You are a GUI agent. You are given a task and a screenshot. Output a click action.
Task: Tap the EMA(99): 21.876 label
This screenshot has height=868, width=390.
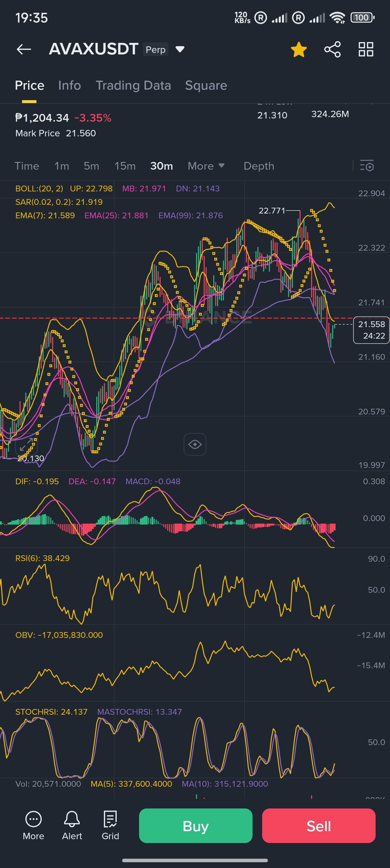pos(191,216)
